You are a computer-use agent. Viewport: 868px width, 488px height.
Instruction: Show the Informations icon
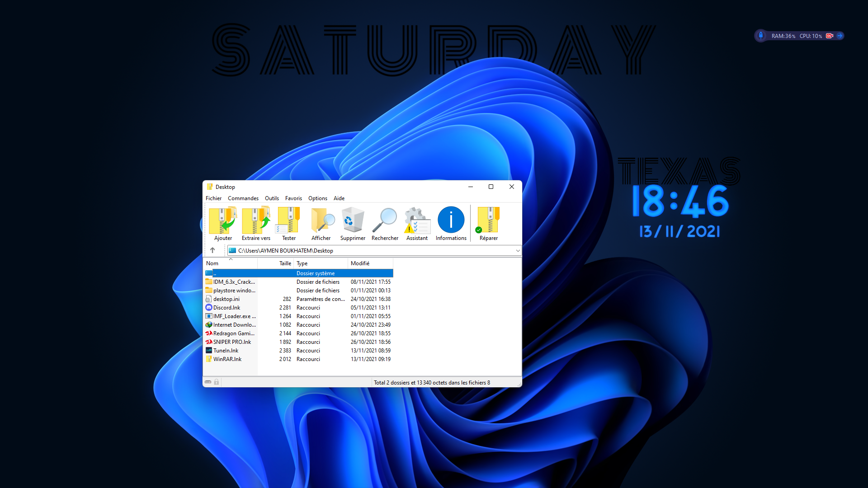451,221
